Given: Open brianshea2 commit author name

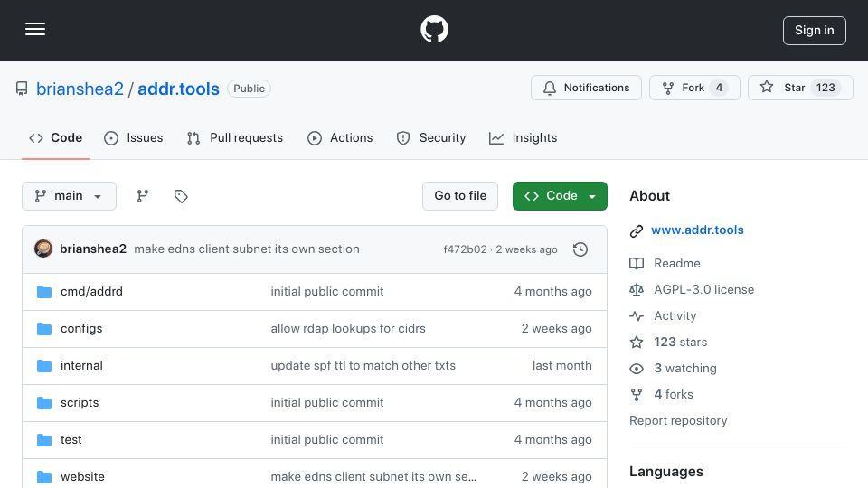Looking at the screenshot, I should point(93,249).
